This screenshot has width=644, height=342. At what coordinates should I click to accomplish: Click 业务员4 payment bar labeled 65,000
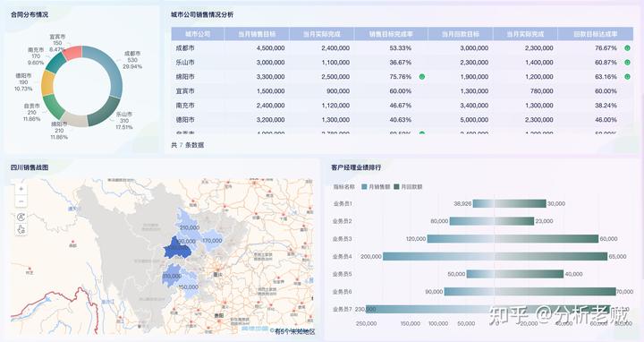551,256
